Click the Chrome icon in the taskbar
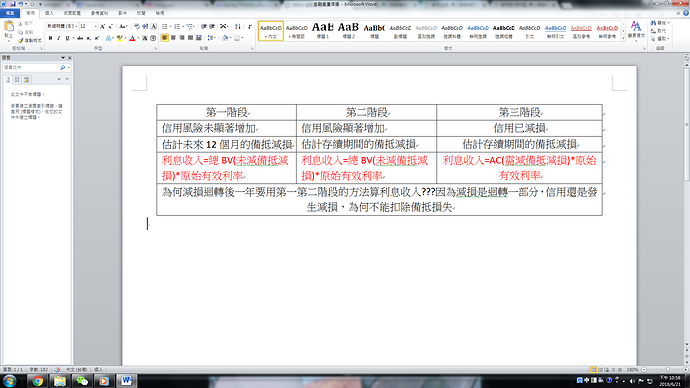This screenshot has width=690, height=388. pos(37,381)
